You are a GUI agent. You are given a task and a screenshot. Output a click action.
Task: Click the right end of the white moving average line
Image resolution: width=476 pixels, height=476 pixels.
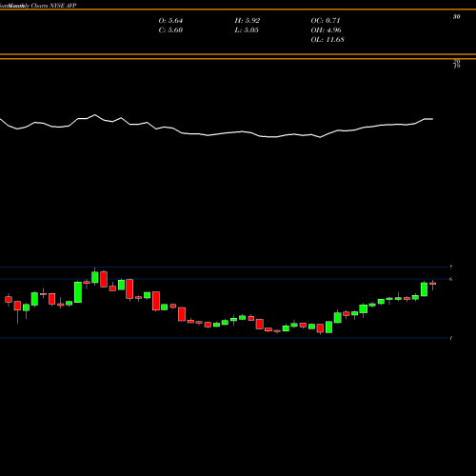pyautogui.click(x=432, y=119)
